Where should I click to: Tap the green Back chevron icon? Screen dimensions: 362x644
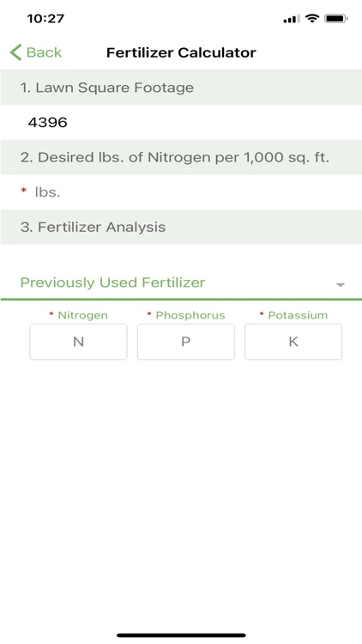(15, 52)
